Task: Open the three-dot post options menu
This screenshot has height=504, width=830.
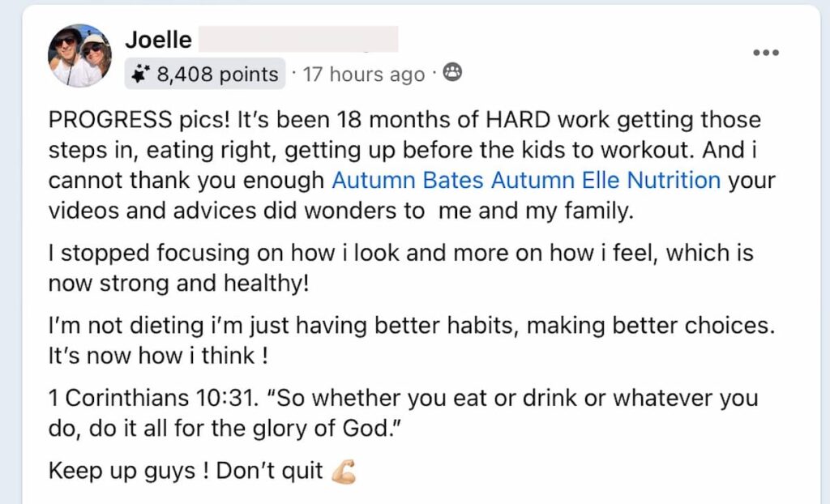Action: pyautogui.click(x=765, y=53)
